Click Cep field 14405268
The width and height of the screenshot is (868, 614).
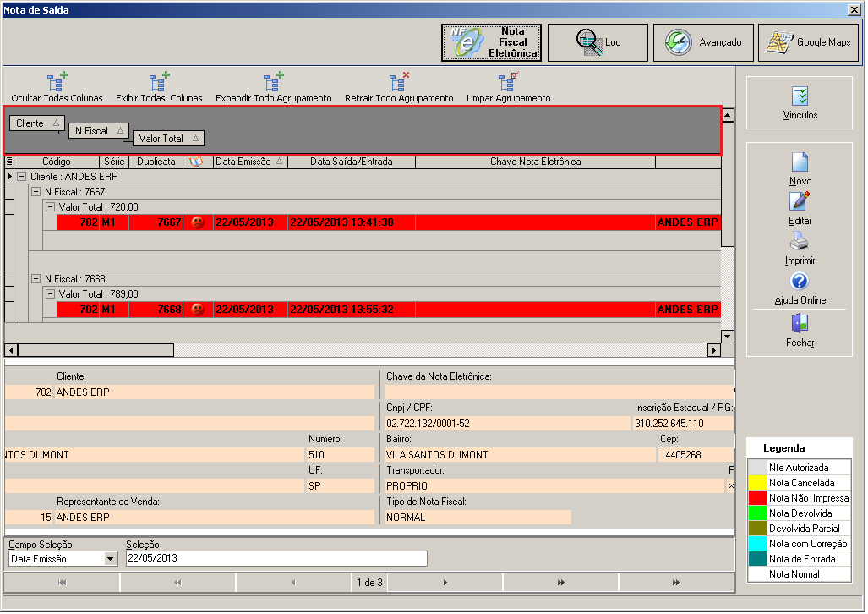(x=696, y=455)
